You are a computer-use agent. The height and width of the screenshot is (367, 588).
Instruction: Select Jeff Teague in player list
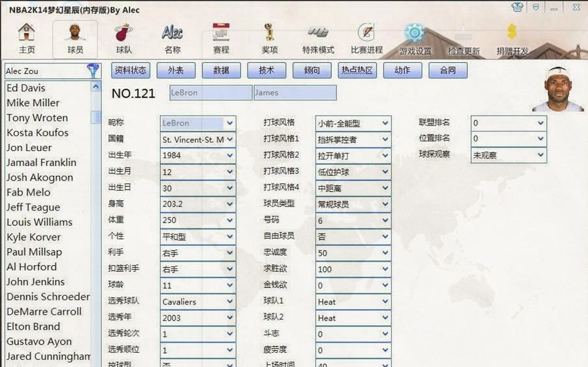(33, 207)
